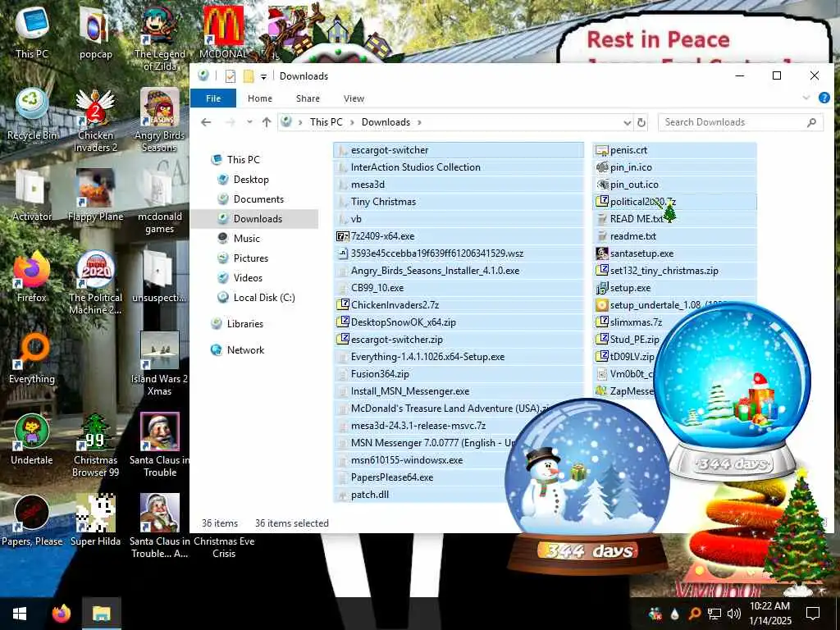Launch Santa Claus in Trouble shortcut
The height and width of the screenshot is (630, 840).
click(x=160, y=445)
